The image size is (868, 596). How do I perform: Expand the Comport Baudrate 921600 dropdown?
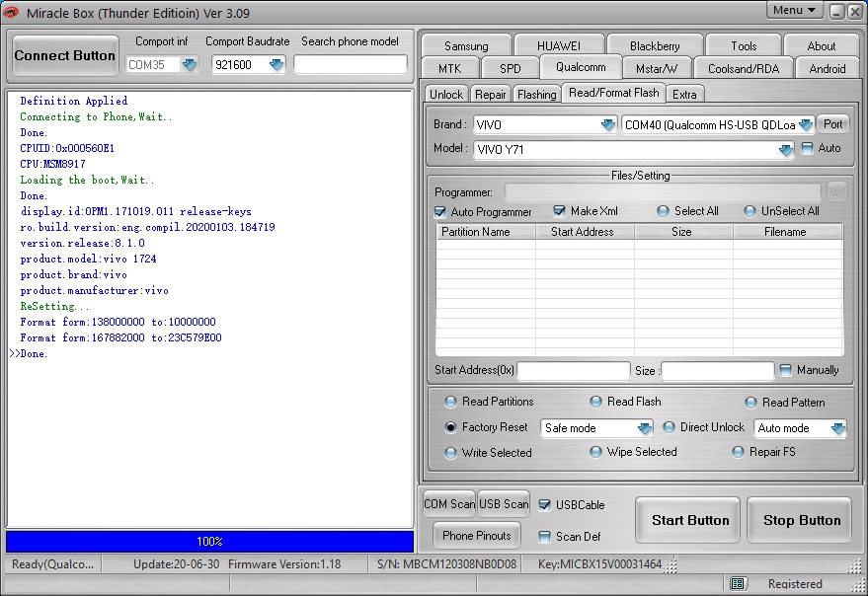pyautogui.click(x=276, y=65)
